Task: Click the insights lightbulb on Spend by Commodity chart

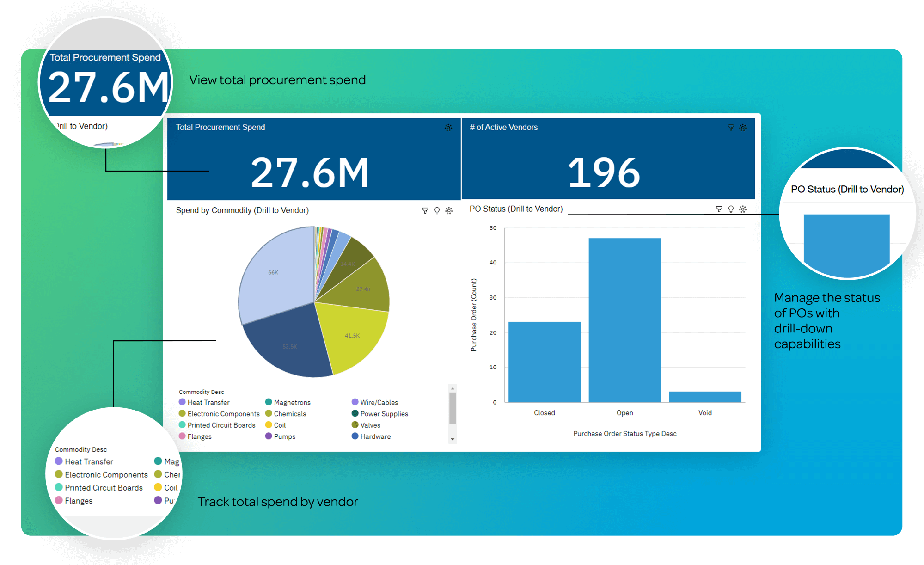Action: [x=437, y=210]
